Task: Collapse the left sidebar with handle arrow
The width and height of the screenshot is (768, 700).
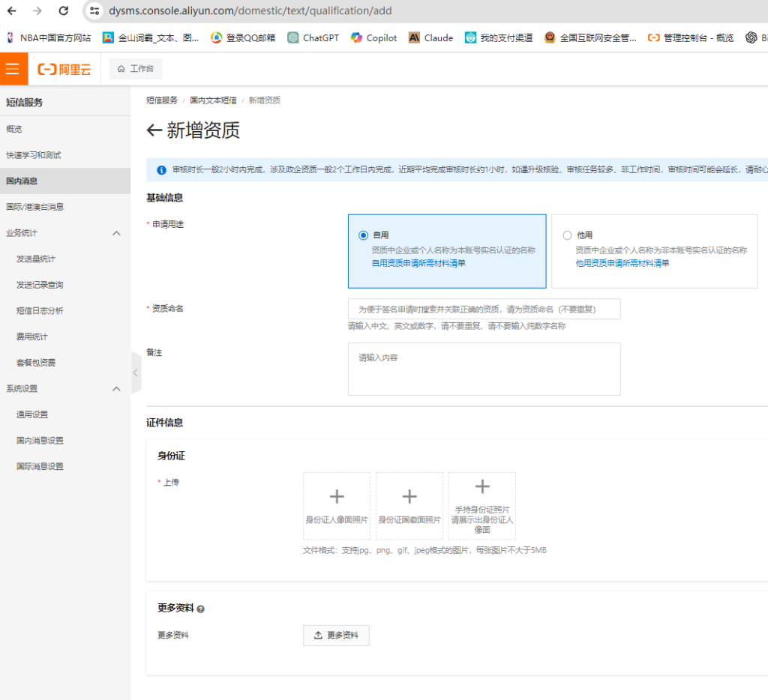Action: coord(136,372)
